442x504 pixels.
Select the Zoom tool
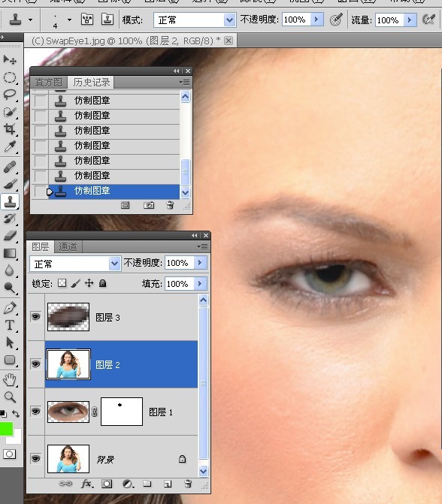click(x=10, y=397)
